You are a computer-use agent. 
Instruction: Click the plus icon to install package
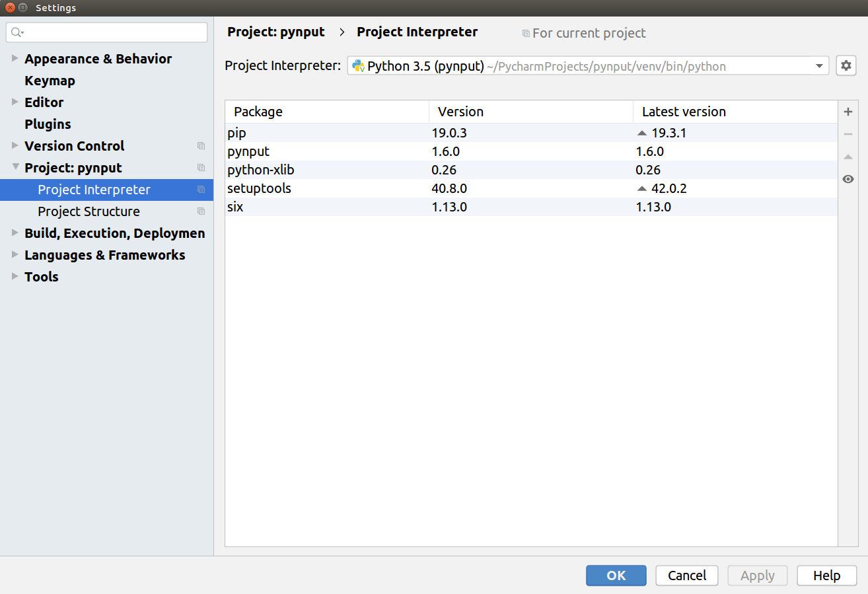click(x=848, y=112)
